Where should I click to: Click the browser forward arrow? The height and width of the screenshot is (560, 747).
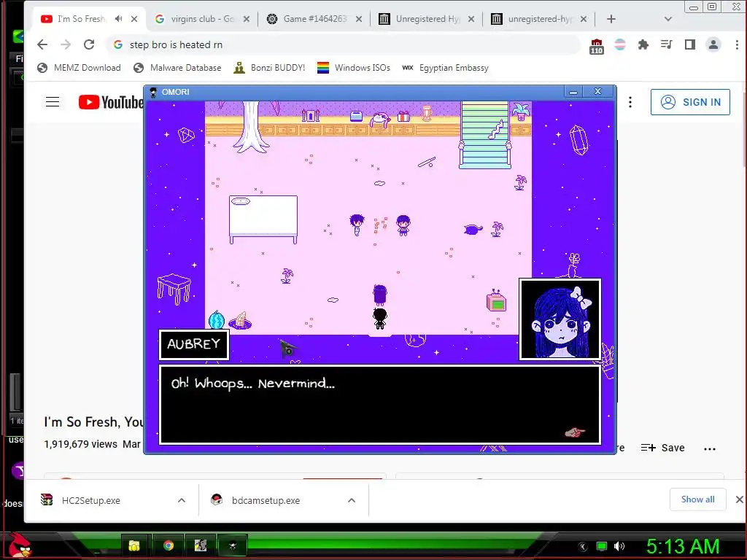pyautogui.click(x=66, y=44)
